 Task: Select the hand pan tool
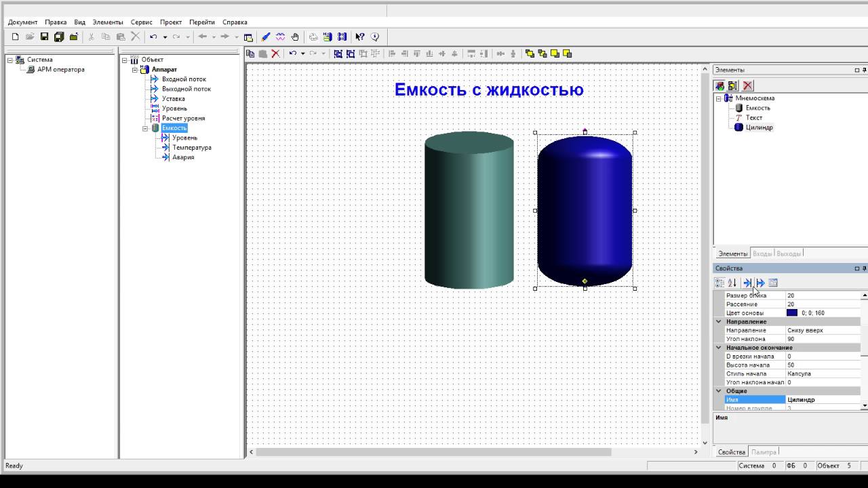(295, 37)
